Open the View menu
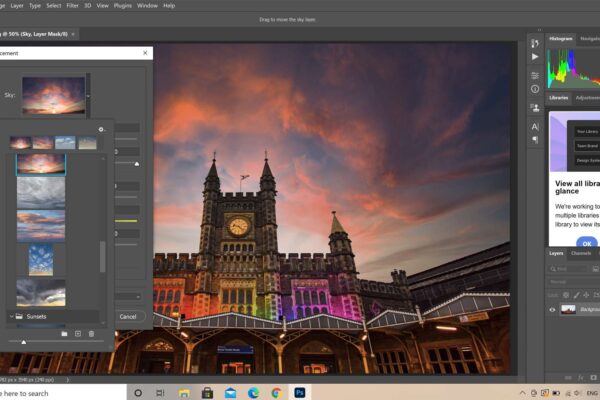Screen dimensions: 600x400 pos(102,6)
